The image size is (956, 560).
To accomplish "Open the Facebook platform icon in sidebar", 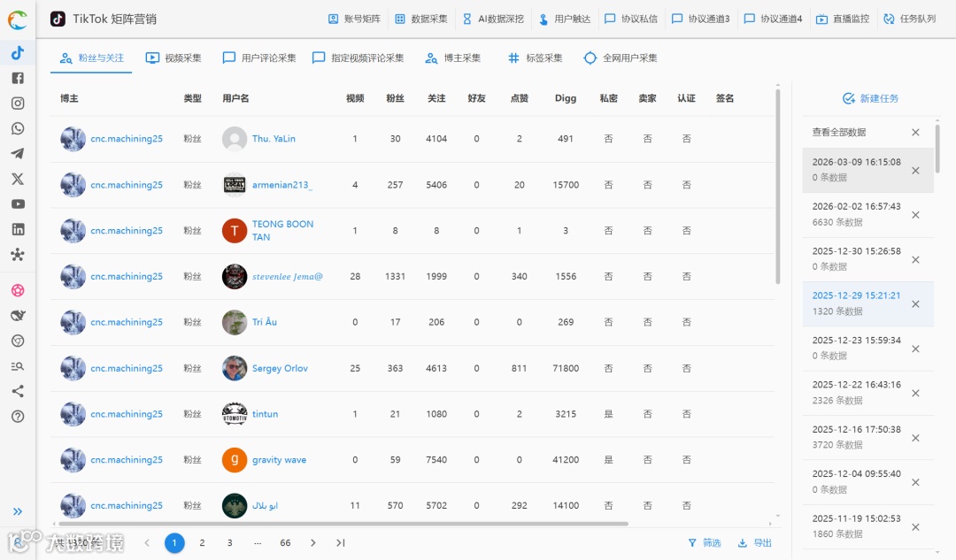I will click(18, 78).
